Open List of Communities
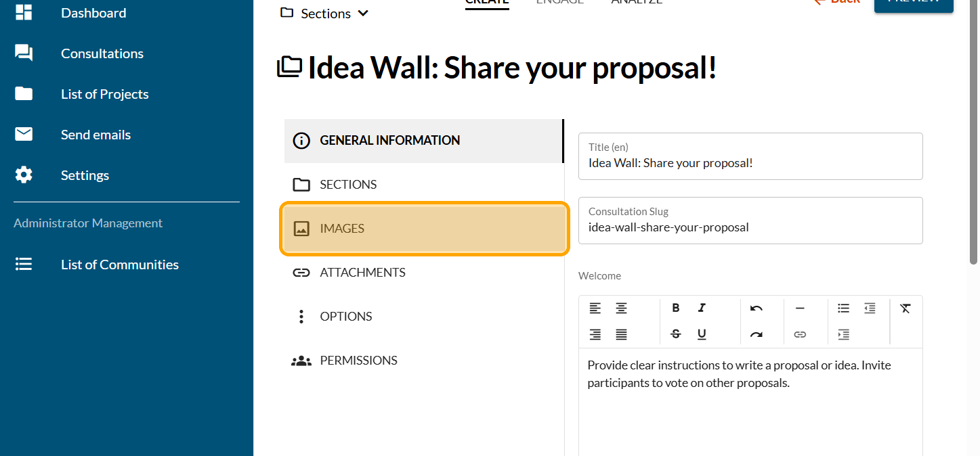 click(x=119, y=265)
